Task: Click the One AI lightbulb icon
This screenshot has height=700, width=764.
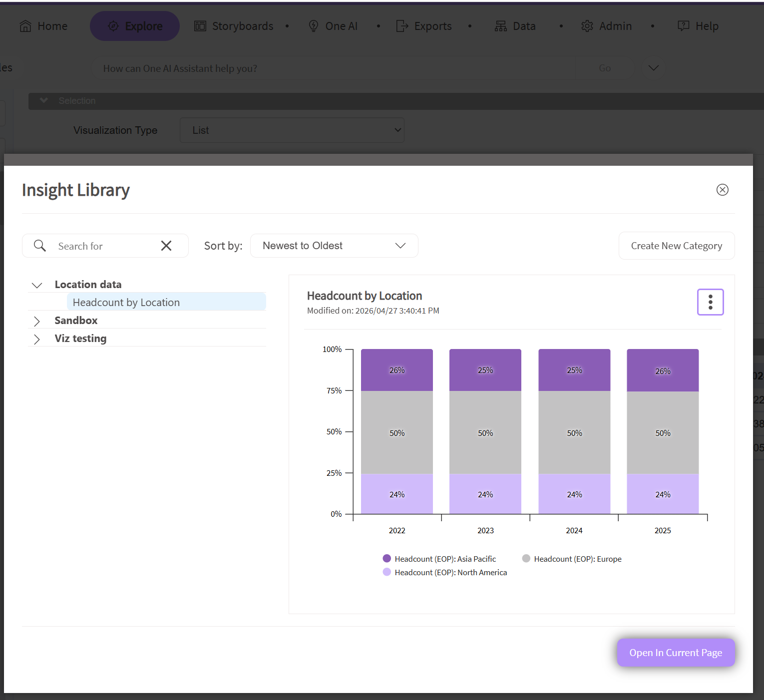Action: pos(314,26)
